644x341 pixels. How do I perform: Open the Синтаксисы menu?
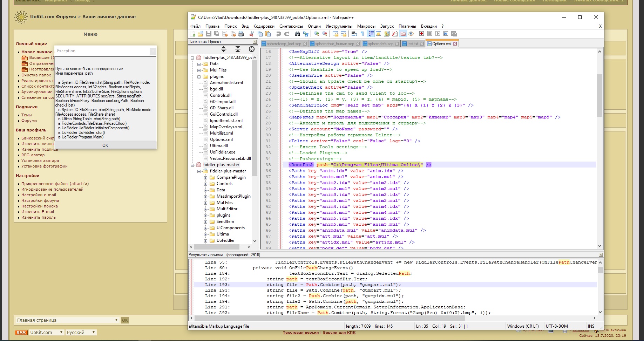[x=291, y=26]
